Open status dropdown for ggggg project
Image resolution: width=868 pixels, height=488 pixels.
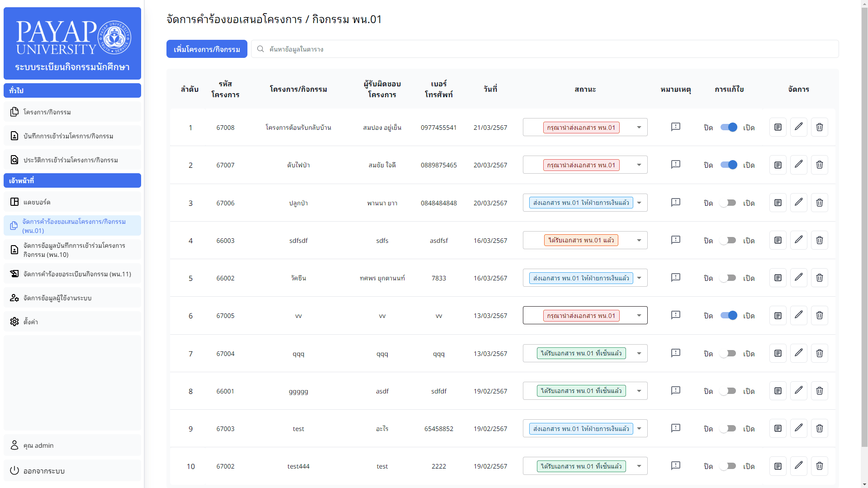[x=585, y=391]
